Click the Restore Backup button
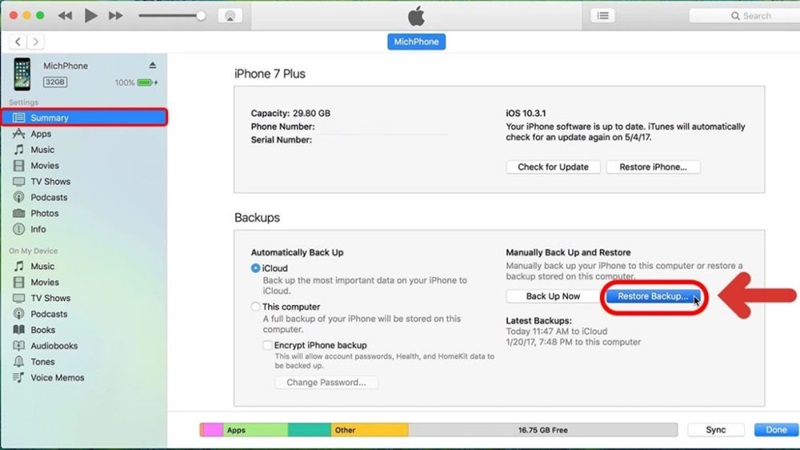Viewport: 800px width, 450px height. 652,297
